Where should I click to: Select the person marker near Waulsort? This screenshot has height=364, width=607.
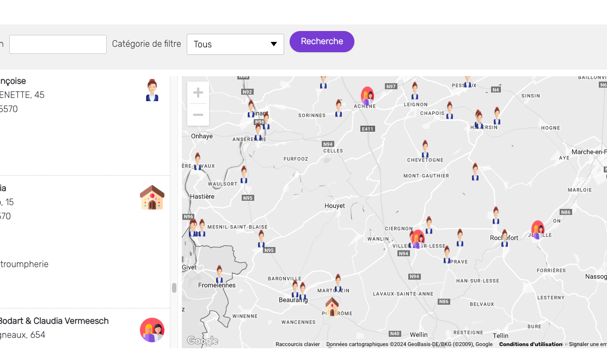pyautogui.click(x=244, y=174)
